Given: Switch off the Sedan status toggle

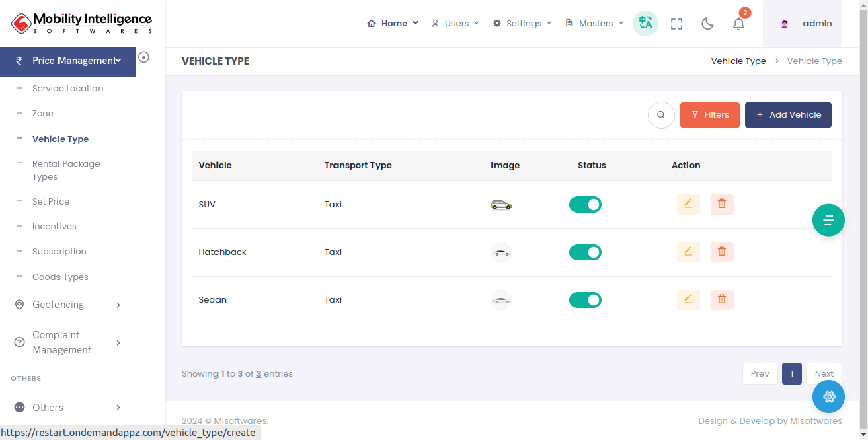Looking at the screenshot, I should (585, 300).
